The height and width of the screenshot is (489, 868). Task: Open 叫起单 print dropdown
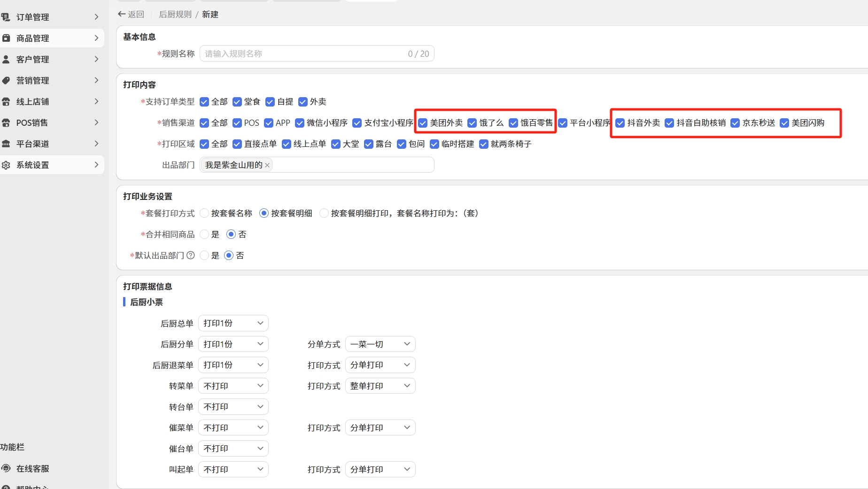click(233, 469)
